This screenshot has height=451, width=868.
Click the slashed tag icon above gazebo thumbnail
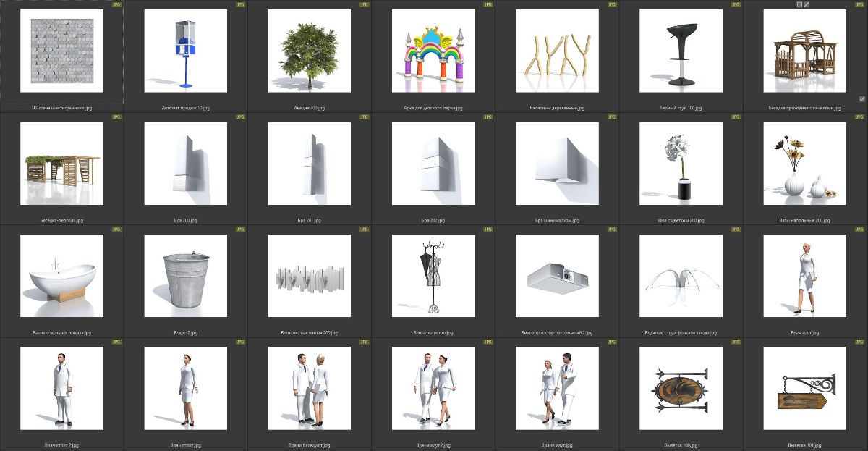click(x=807, y=4)
